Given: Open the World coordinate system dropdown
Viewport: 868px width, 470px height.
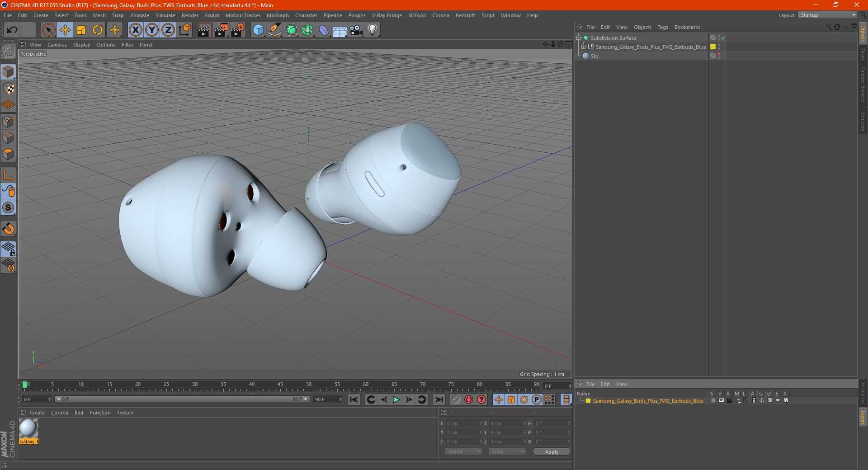Looking at the screenshot, I should point(463,451).
